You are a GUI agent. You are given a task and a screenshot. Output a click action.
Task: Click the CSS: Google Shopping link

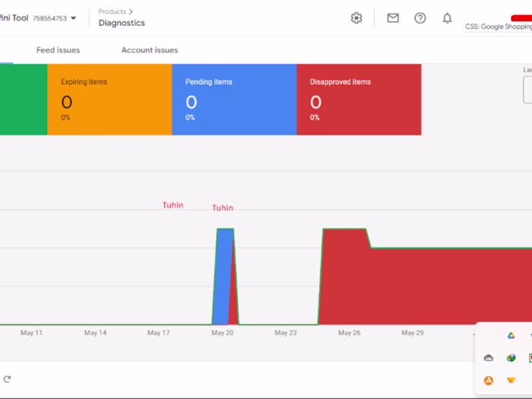click(x=499, y=27)
